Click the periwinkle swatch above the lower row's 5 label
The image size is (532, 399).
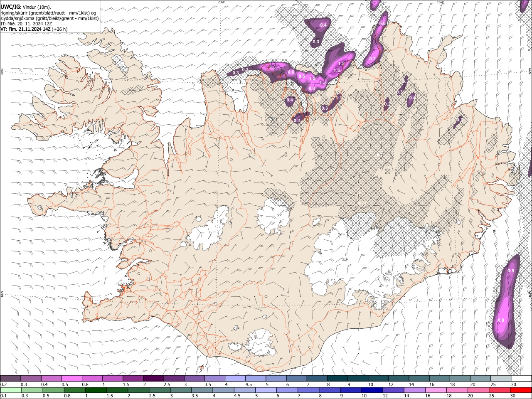(266, 390)
